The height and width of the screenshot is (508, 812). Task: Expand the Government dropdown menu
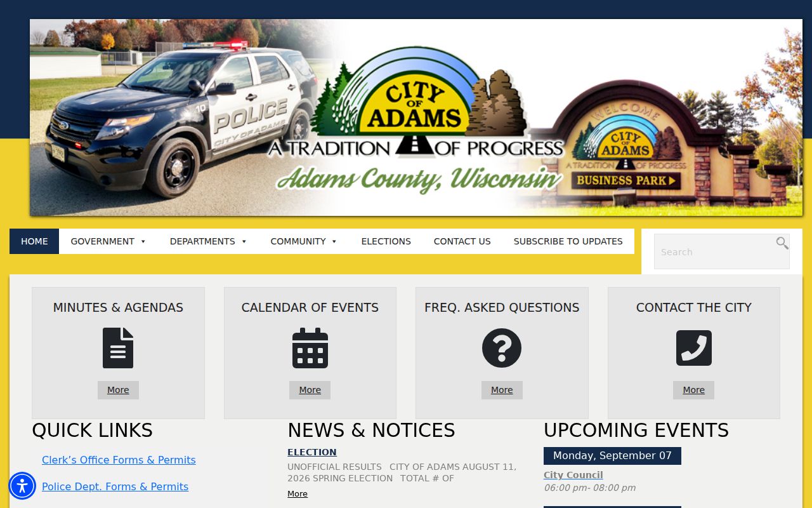click(108, 241)
